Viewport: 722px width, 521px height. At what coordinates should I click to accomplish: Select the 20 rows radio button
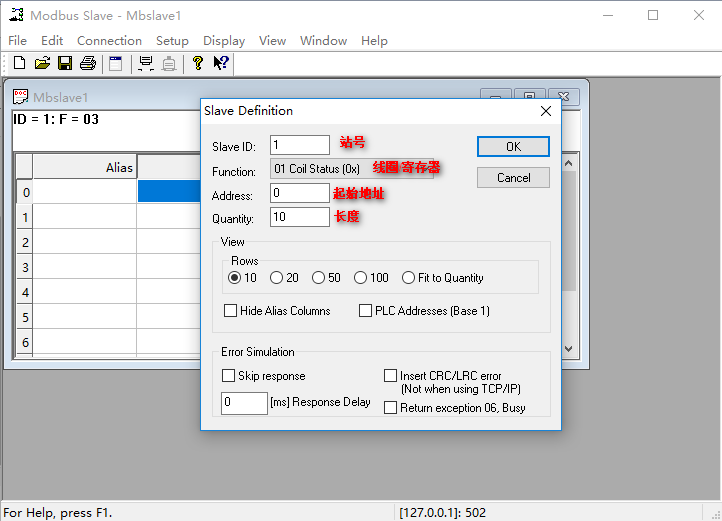click(x=276, y=278)
